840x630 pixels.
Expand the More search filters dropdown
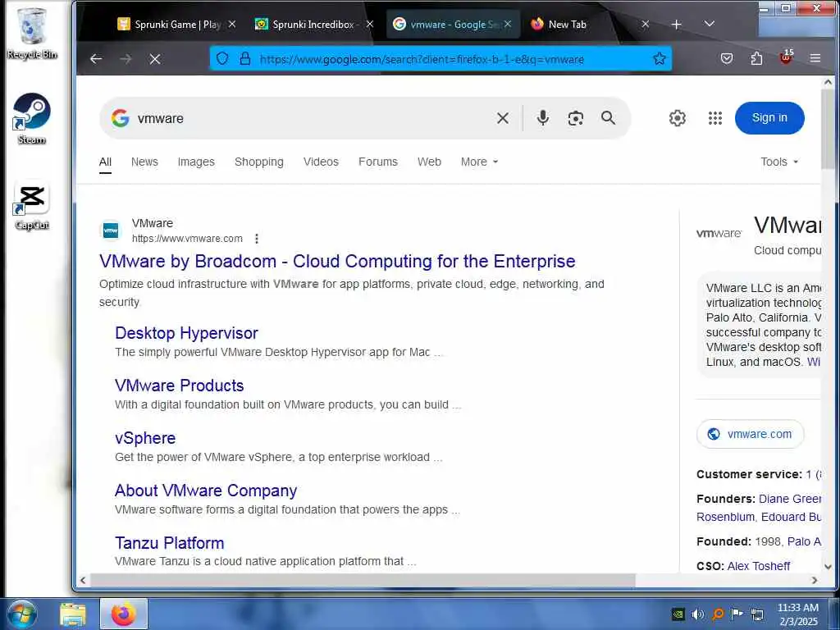click(x=479, y=162)
